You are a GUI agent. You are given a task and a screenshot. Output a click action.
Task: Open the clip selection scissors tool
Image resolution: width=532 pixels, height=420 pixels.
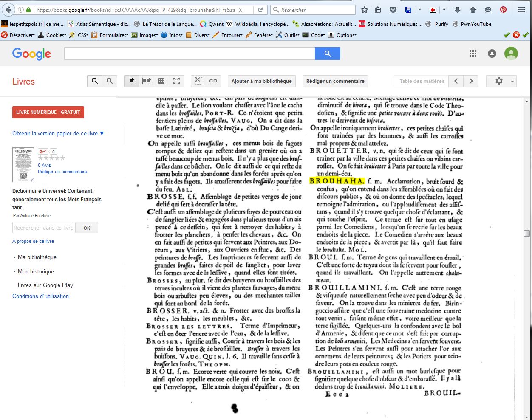click(x=198, y=81)
